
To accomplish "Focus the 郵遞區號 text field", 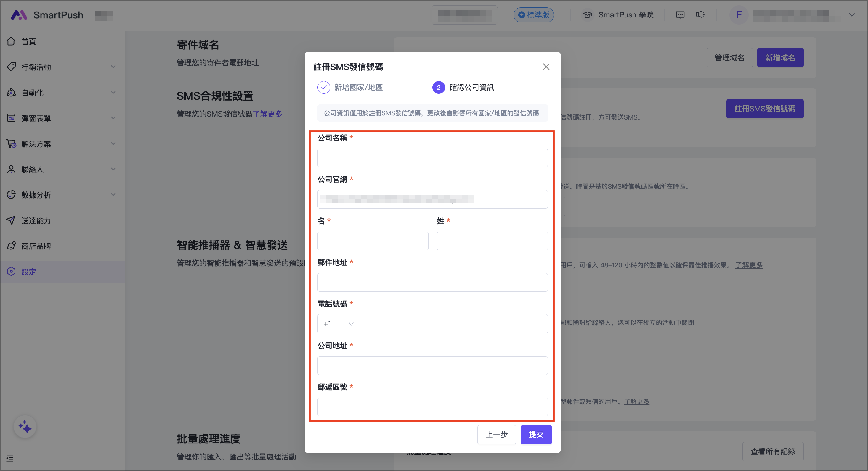I will click(x=432, y=407).
